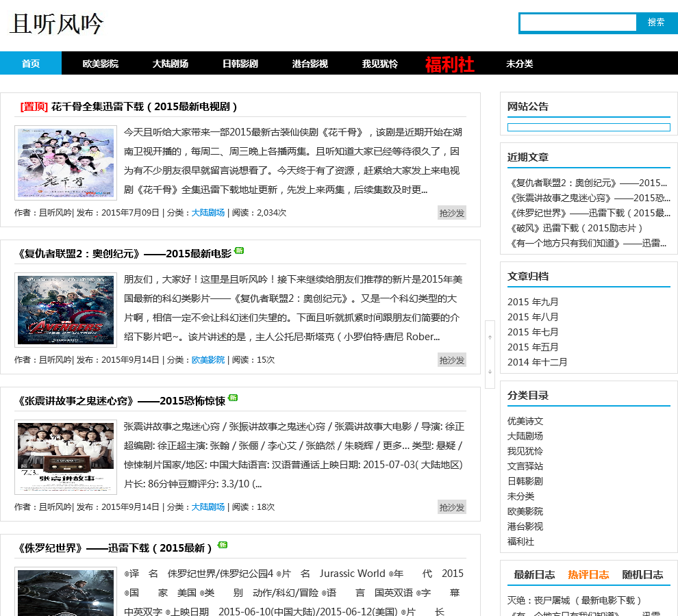The height and width of the screenshot is (616, 678).
Task: Switch to the 热评日志 tab
Action: [588, 574]
